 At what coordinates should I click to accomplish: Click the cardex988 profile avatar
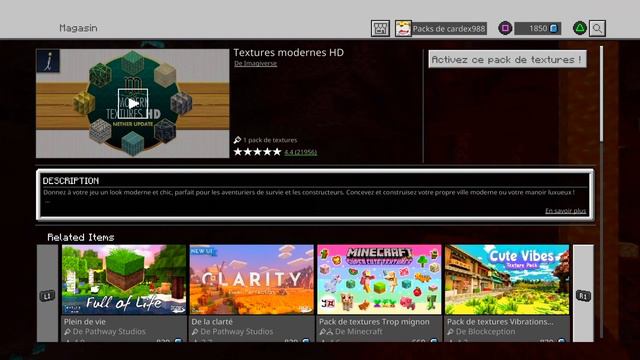[403, 28]
